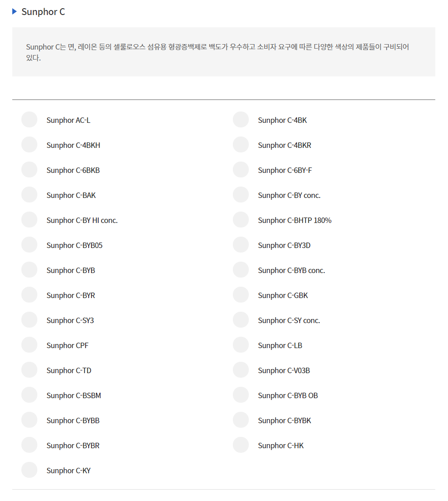The image size is (448, 501).
Task: Click the blue triangle beside Sunphor C heading
Action: 15,11
